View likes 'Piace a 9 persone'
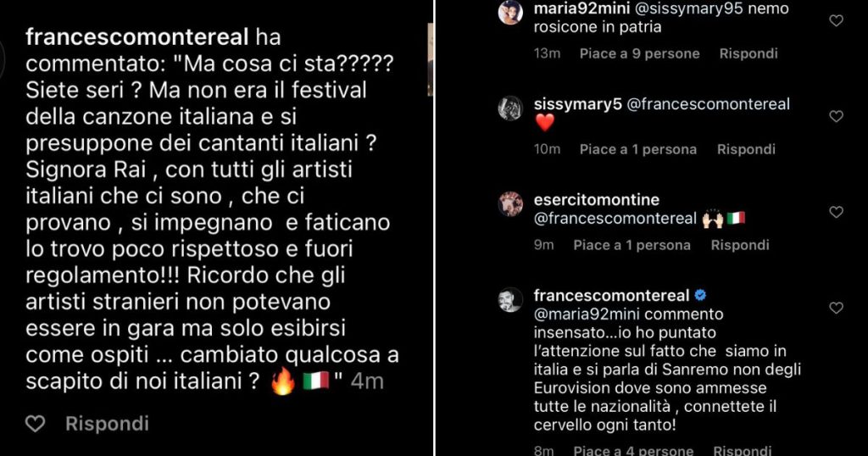The image size is (868, 456). coord(639,53)
